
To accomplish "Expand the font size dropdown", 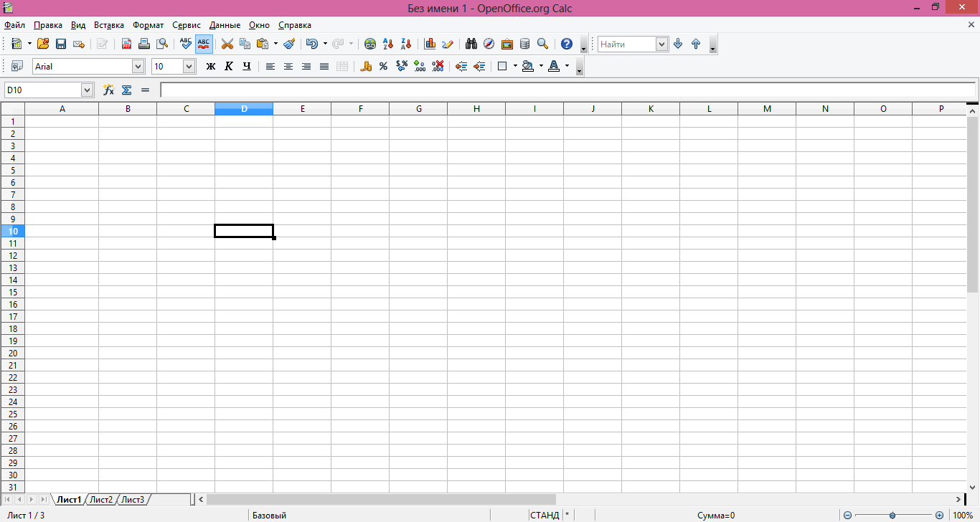I will click(x=189, y=66).
